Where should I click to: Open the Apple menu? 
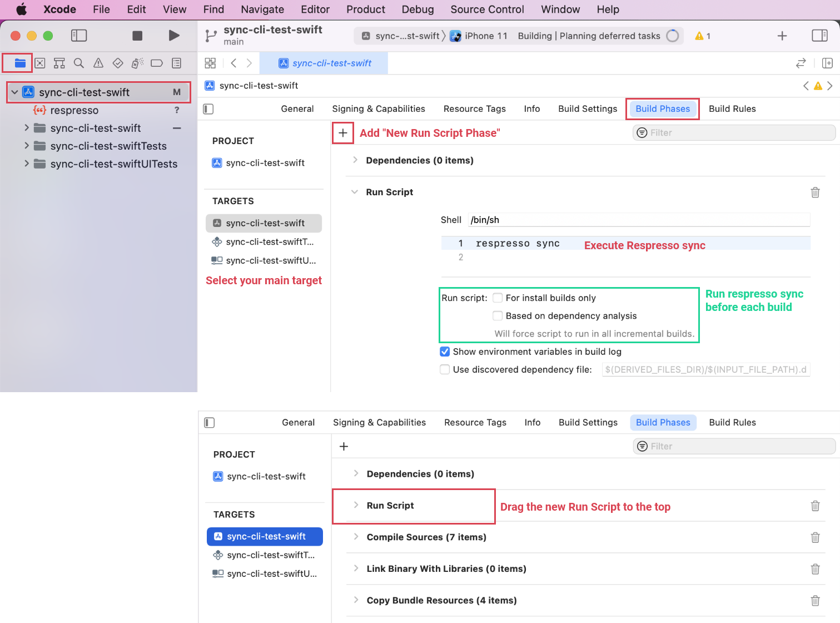[x=21, y=9]
